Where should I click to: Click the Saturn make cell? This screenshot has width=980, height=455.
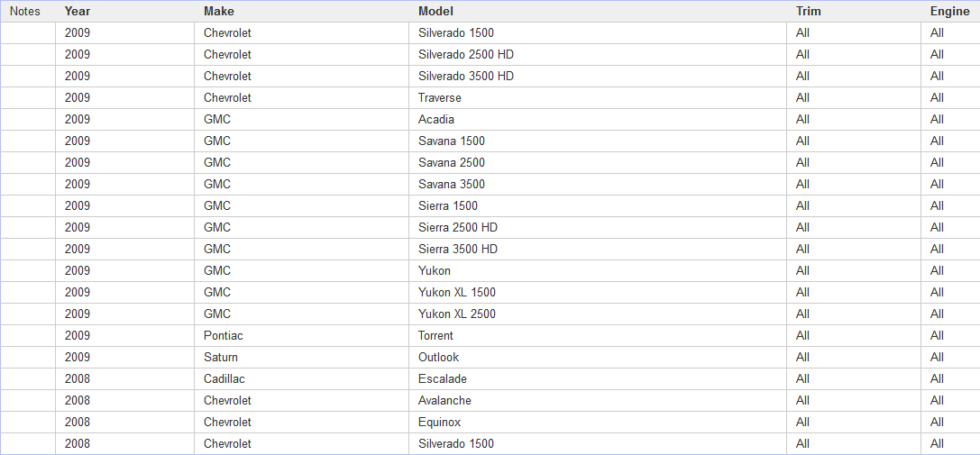302,358
